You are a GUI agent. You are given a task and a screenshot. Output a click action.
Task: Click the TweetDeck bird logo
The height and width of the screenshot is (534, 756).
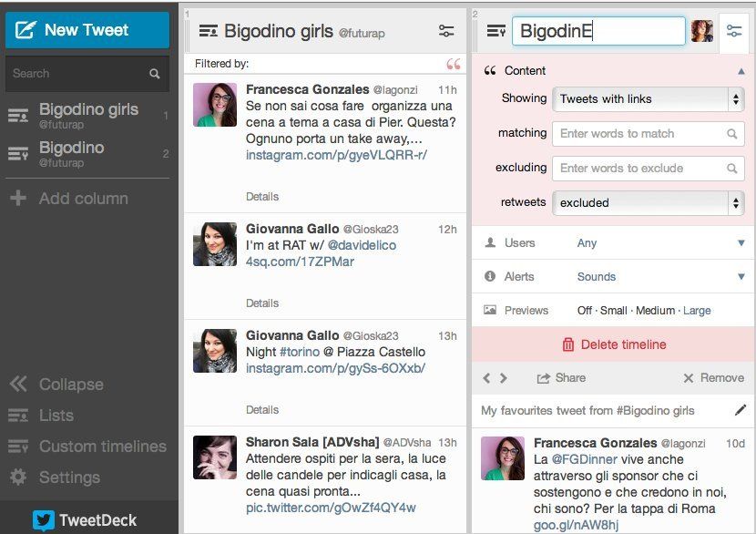44,520
